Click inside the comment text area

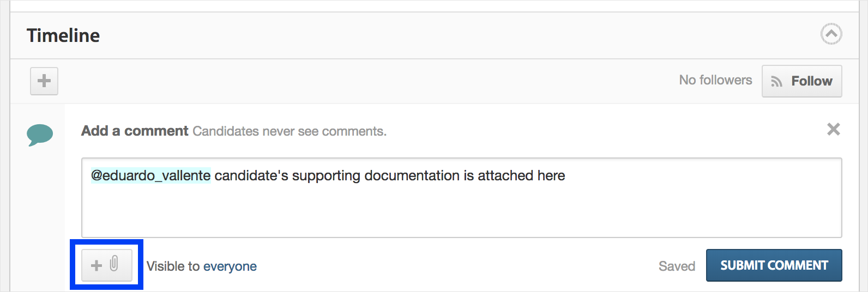(x=461, y=198)
